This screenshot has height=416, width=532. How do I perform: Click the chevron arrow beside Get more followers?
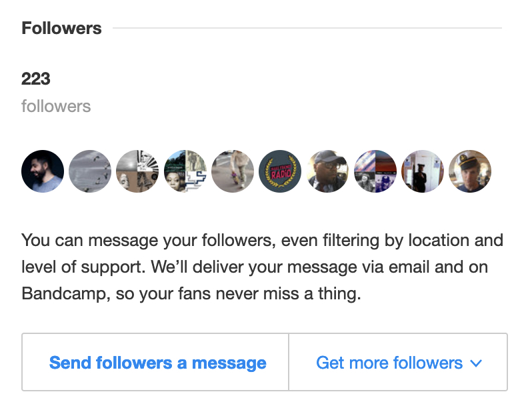[476, 363]
